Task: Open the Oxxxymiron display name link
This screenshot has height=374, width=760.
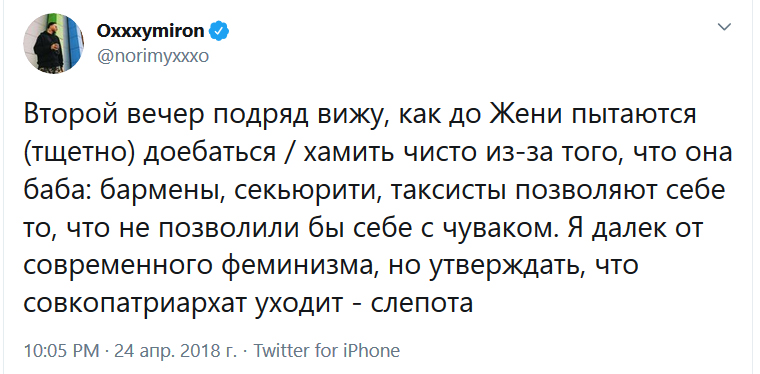Action: coord(151,31)
